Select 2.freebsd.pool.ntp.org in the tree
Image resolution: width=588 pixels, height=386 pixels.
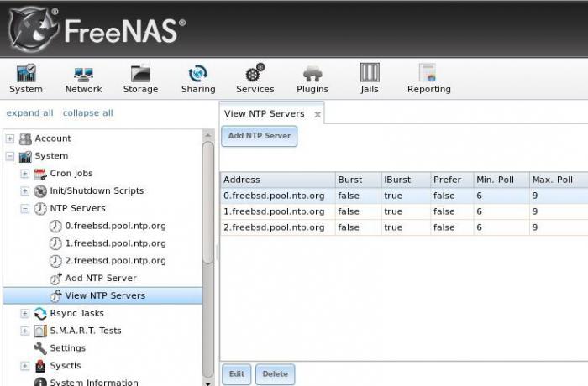(x=115, y=261)
